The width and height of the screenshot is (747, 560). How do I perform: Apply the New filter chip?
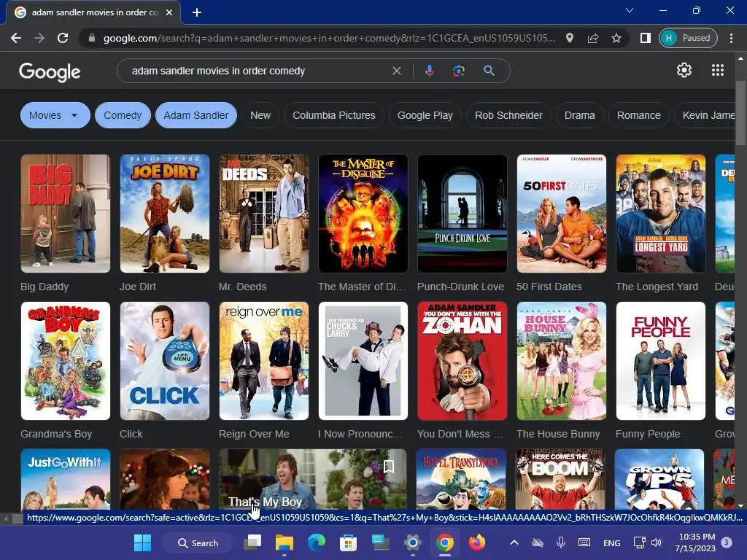pos(260,115)
